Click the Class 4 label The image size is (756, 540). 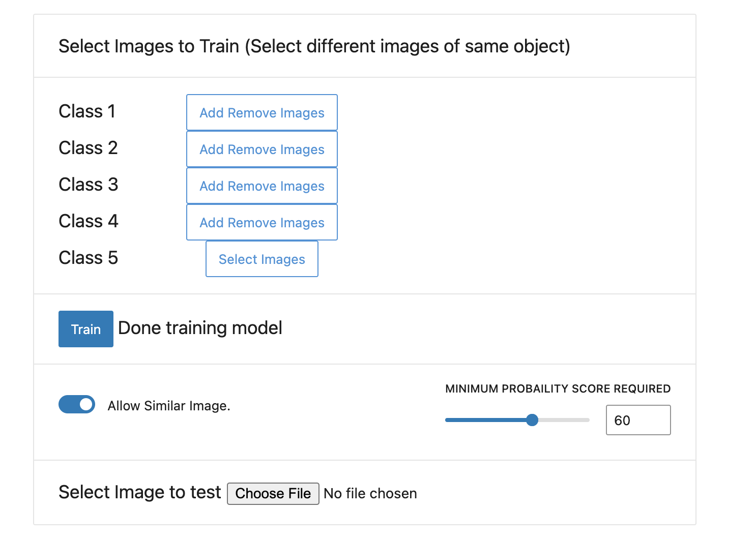[88, 221]
